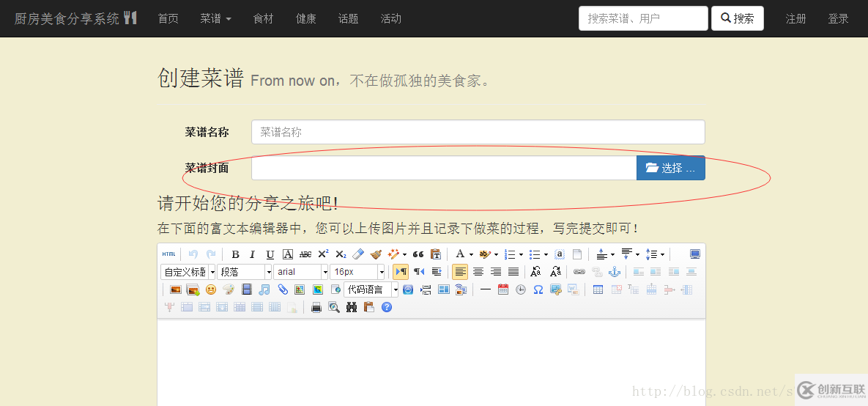
Task: Toggle subscript formatting
Action: 341,254
